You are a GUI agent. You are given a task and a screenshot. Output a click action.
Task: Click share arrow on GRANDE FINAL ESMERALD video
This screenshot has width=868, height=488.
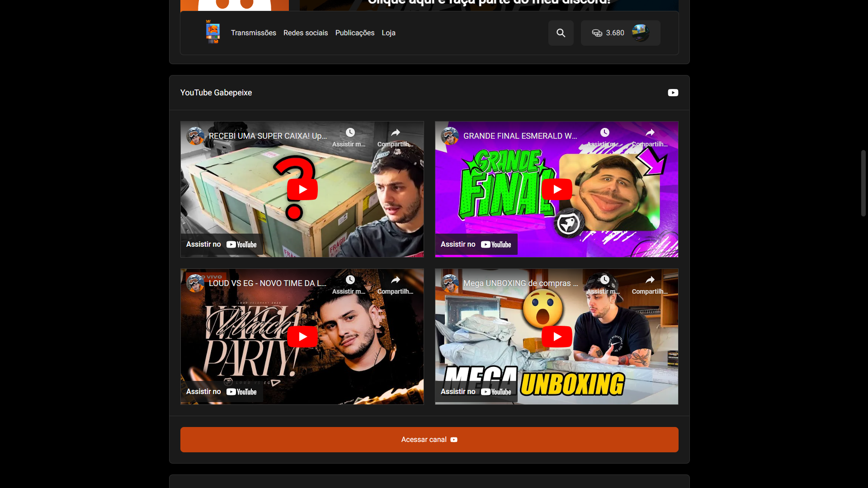coord(650,132)
